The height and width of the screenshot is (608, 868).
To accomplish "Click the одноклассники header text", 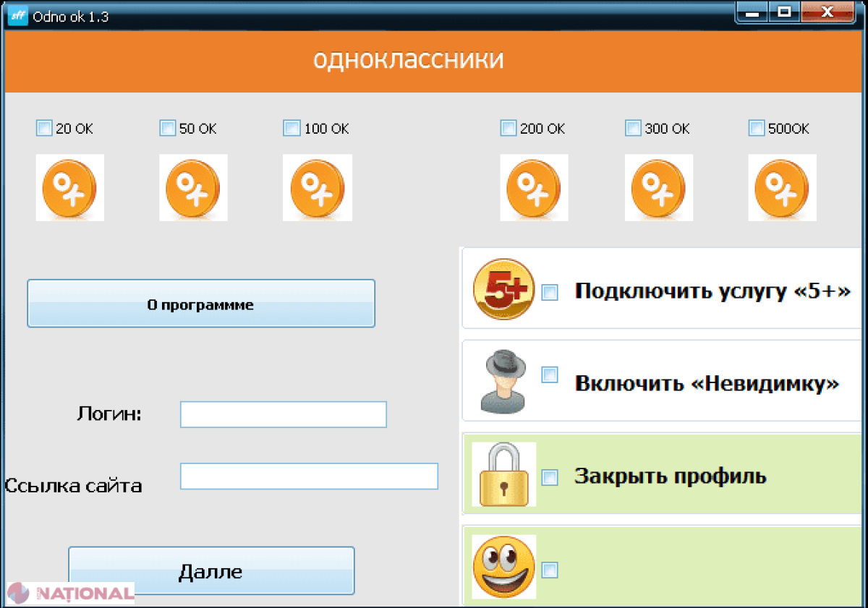I will pyautogui.click(x=409, y=59).
